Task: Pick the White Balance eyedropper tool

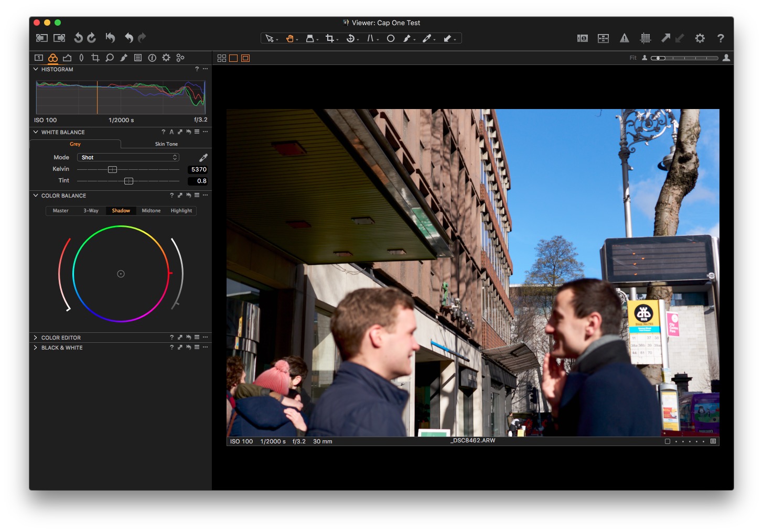Action: (x=427, y=38)
